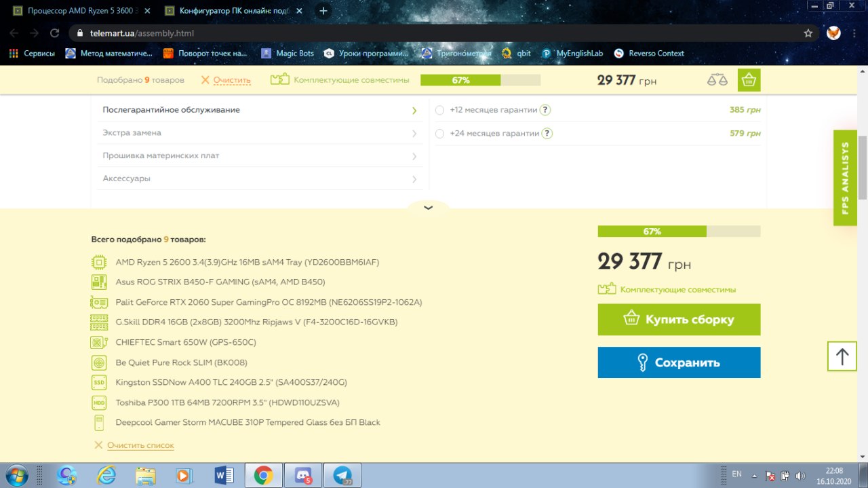868x488 pixels.
Task: Select the +12 месяцев гарантии radio option
Action: click(439, 110)
